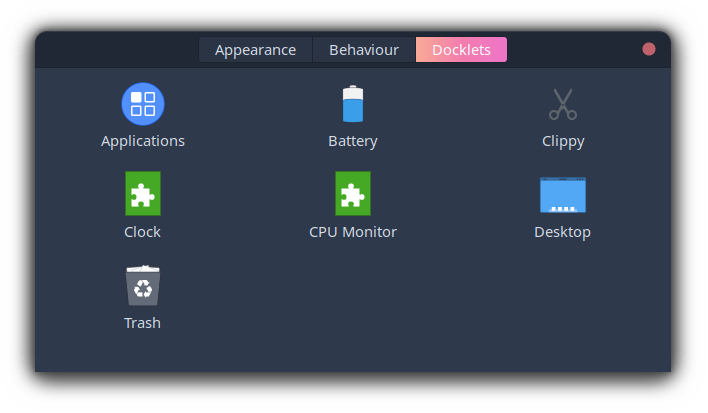Switch to the Appearance tab
Image resolution: width=708 pixels, height=413 pixels.
tap(255, 50)
